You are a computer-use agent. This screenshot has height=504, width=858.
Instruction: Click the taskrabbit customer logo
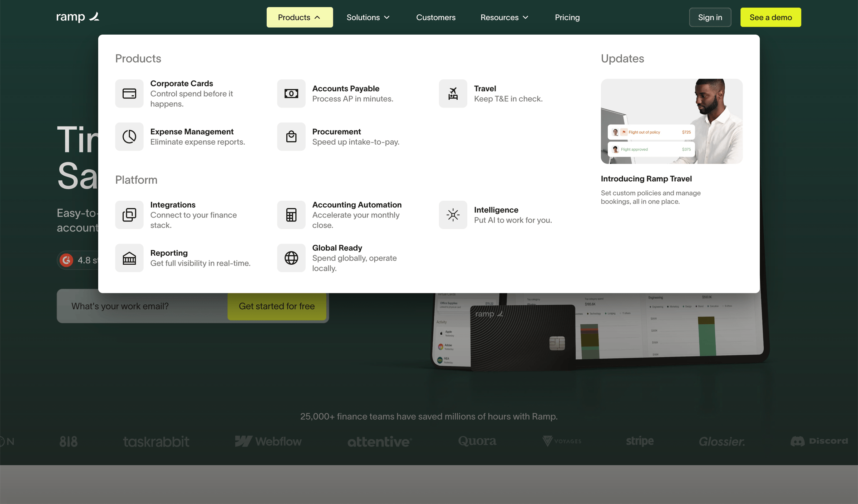click(x=156, y=442)
